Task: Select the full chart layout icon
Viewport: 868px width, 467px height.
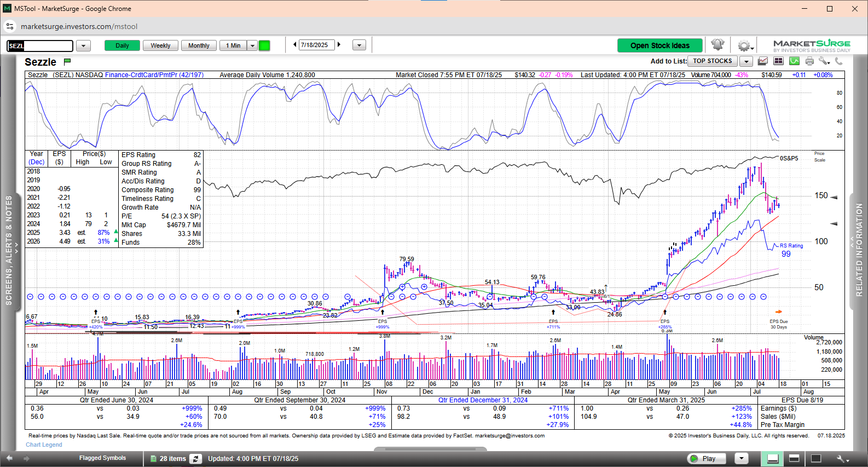Action: tap(815, 459)
